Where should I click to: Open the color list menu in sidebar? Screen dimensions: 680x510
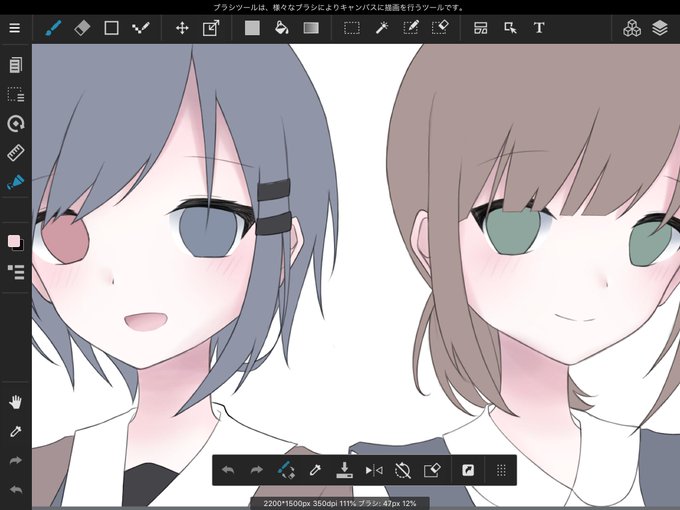click(16, 272)
